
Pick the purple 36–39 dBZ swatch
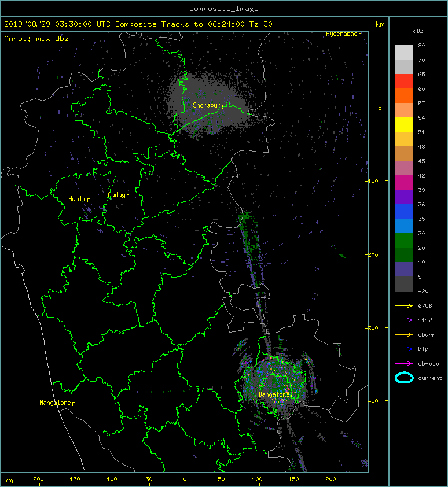coord(404,197)
